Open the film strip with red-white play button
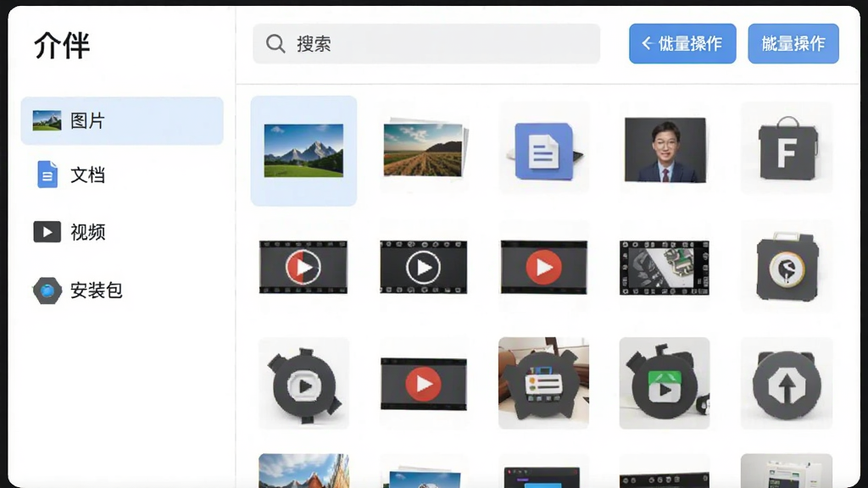The height and width of the screenshot is (488, 868). pyautogui.click(x=303, y=267)
